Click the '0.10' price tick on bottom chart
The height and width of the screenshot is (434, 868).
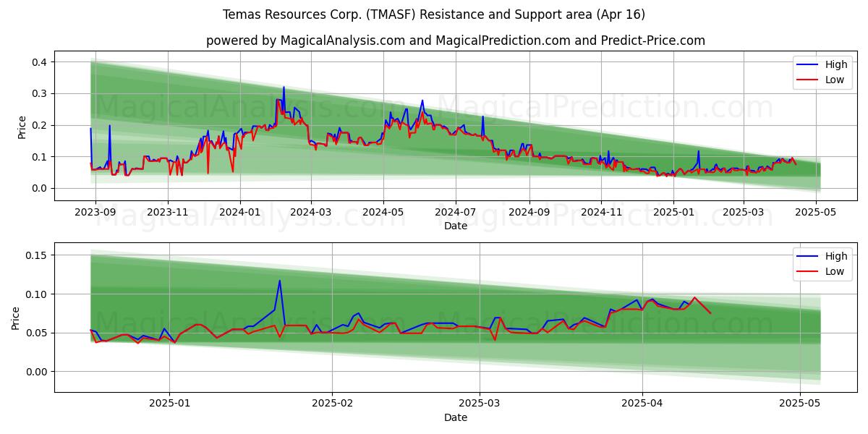tap(38, 294)
